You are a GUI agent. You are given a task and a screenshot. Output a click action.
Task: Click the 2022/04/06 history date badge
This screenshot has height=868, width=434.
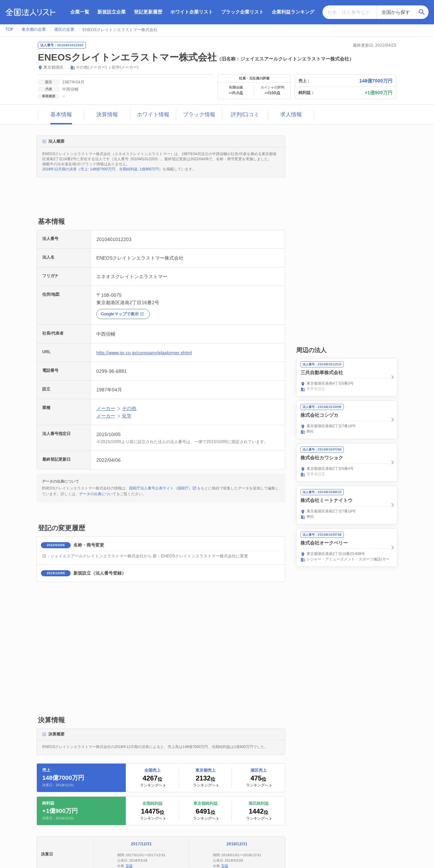pyautogui.click(x=56, y=545)
